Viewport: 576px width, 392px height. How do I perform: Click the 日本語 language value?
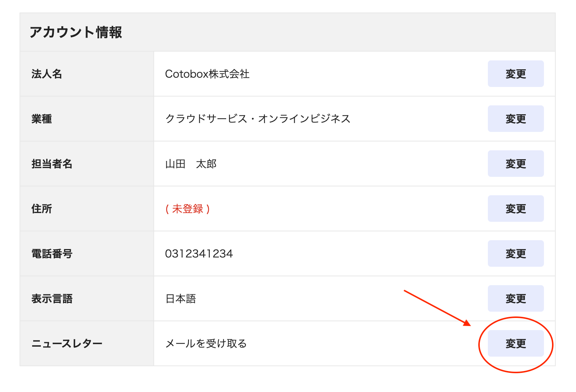[x=181, y=299]
